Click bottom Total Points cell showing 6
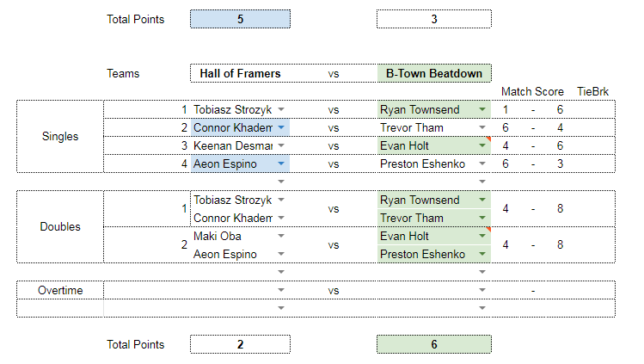Image resolution: width=644 pixels, height=364 pixels. [x=434, y=344]
